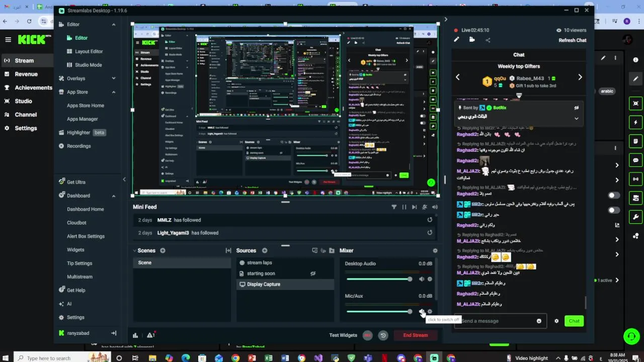644x362 pixels.
Task: Click Refresh Chat
Action: pos(572,40)
